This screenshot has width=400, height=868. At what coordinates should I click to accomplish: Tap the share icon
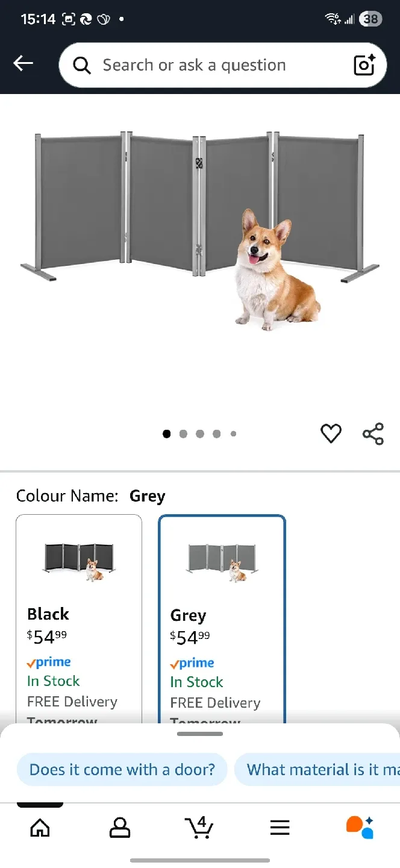click(x=373, y=433)
